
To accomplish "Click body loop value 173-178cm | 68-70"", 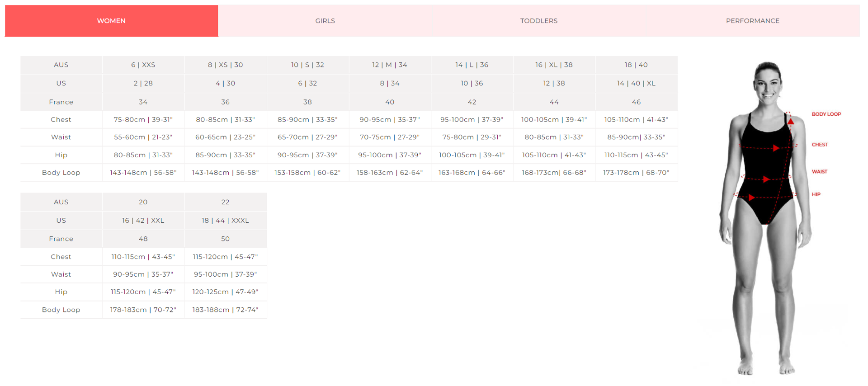I will [x=636, y=173].
